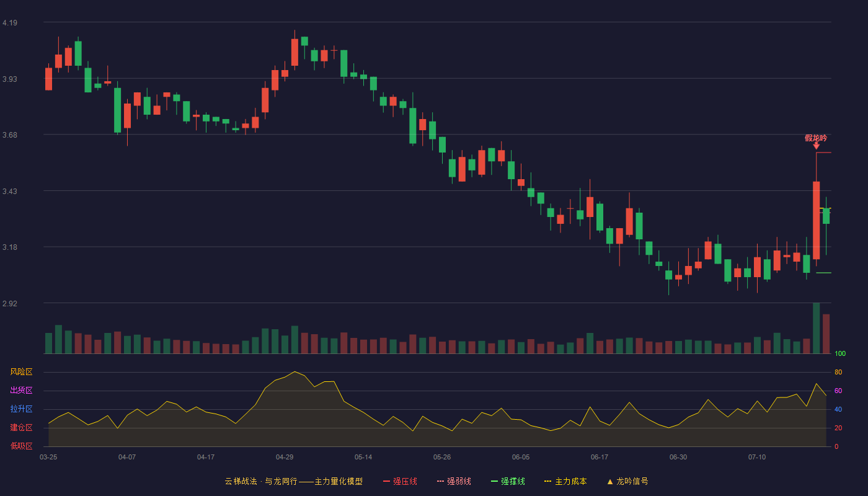
Task: Click the orange 80 indicator scale value
Action: (838, 372)
